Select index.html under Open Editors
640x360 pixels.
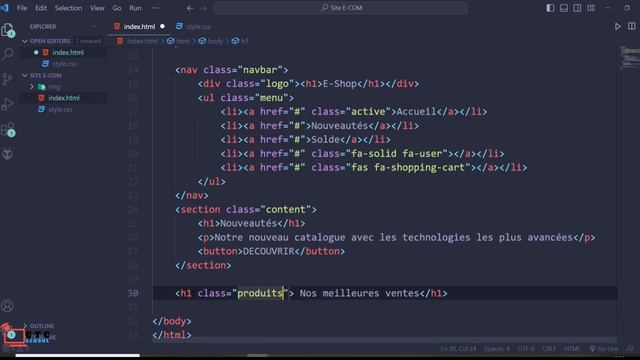pyautogui.click(x=64, y=53)
